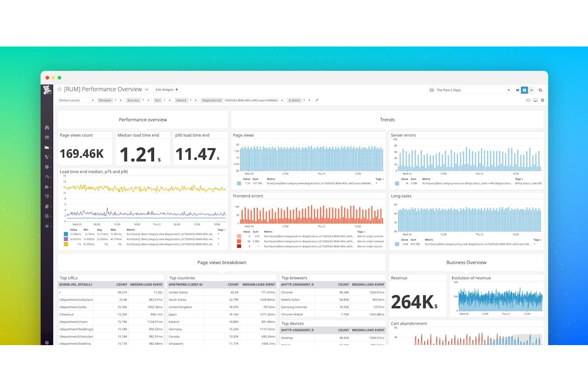Click the pencil icon to edit template variables

(317, 100)
